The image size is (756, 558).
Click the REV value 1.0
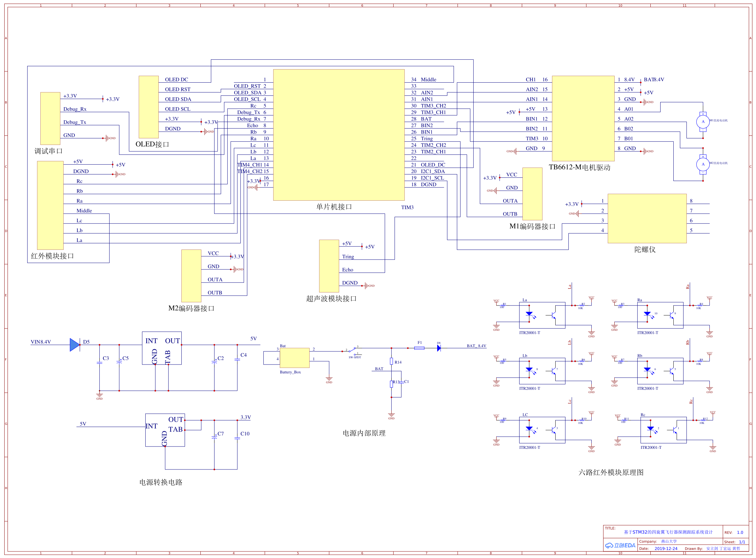740,532
